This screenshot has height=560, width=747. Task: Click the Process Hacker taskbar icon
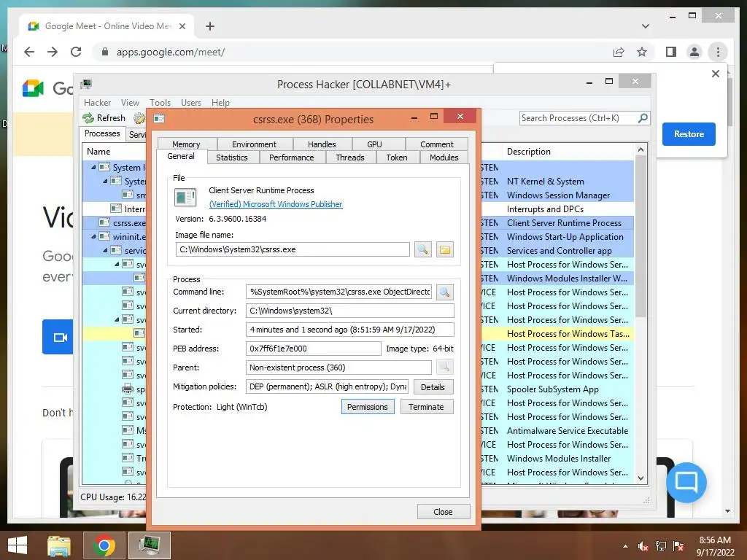point(150,545)
